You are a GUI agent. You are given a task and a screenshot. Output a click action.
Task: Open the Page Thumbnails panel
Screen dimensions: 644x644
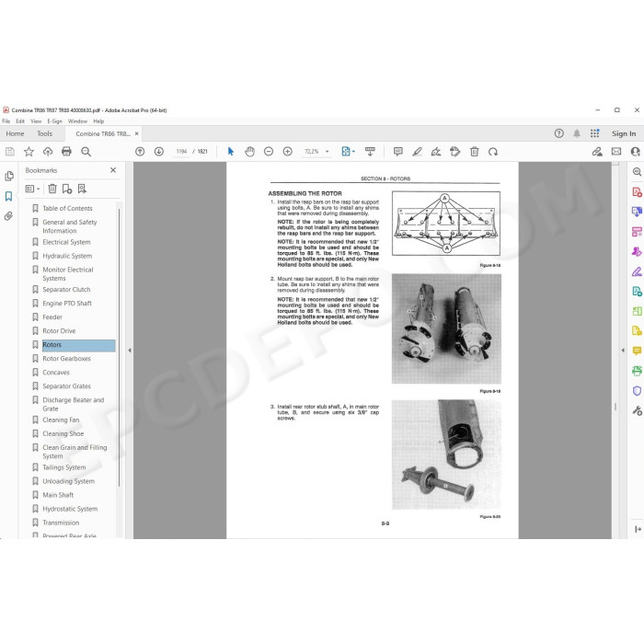click(8, 177)
